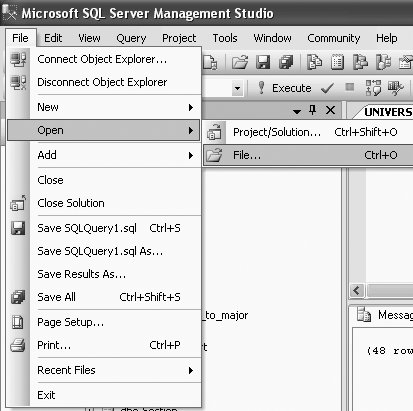Viewport: 413px width, 411px height.
Task: Close the Object Explorer panel with X
Action: (330, 110)
